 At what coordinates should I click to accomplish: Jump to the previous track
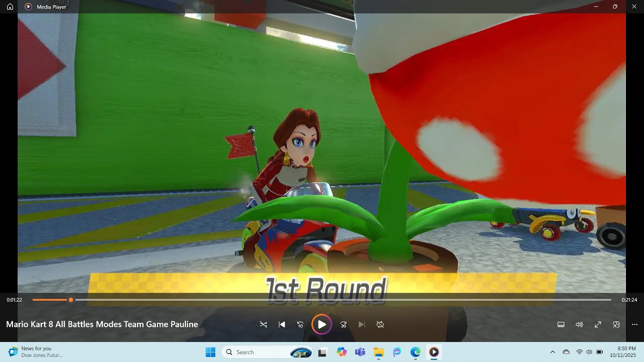282,324
